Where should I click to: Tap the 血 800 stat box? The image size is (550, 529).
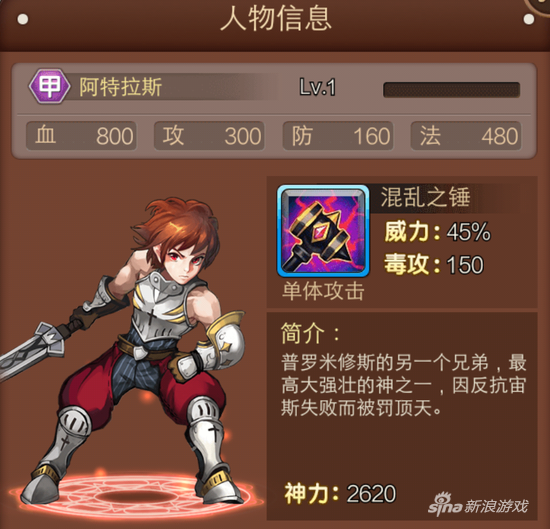(81, 136)
